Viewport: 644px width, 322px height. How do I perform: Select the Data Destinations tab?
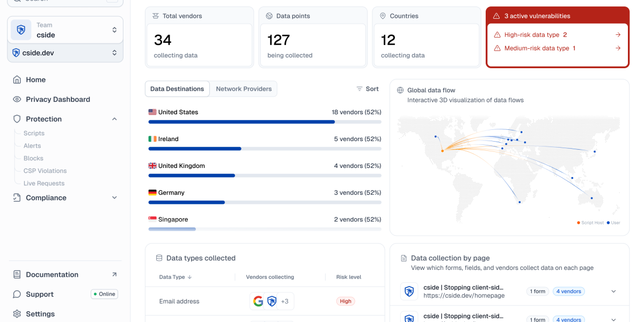[x=177, y=89]
